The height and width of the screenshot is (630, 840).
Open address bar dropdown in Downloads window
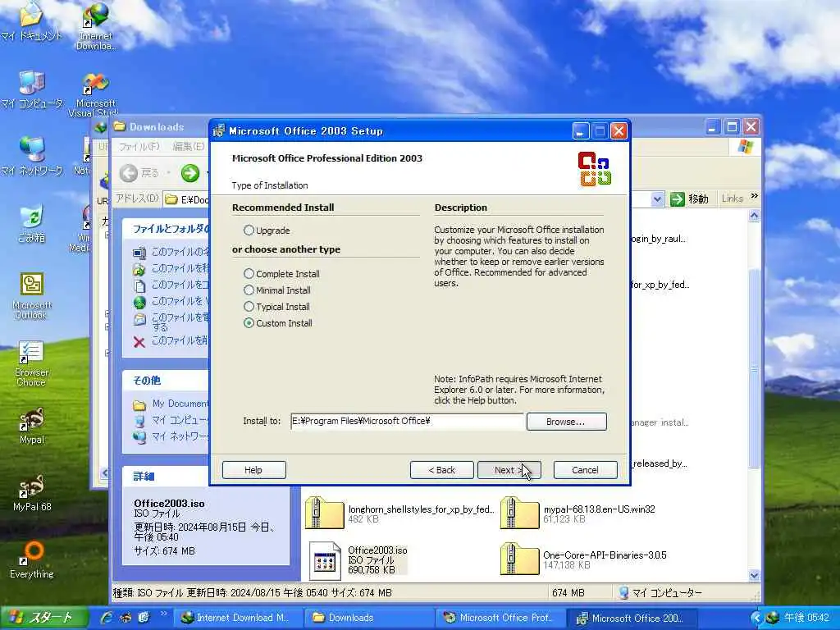[657, 199]
